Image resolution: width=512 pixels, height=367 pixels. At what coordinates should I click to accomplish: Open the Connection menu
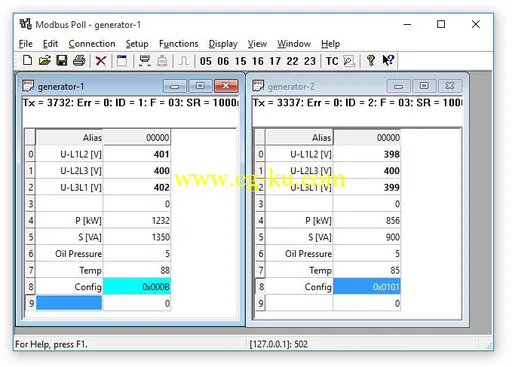(x=92, y=44)
